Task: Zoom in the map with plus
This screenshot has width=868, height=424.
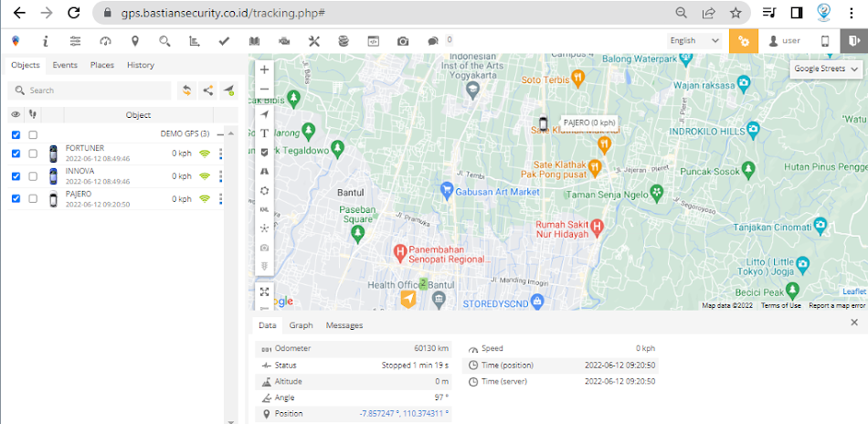Action: tap(265, 69)
